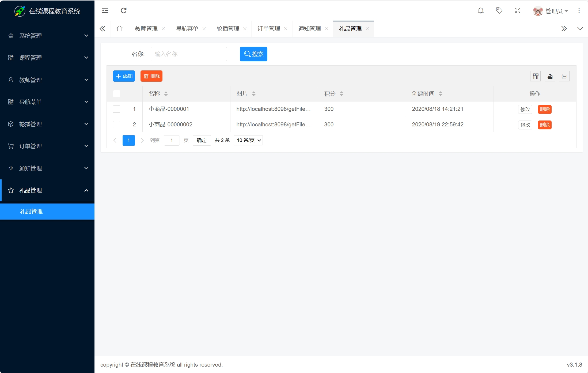Switch to the 教师管理 tab

point(146,29)
